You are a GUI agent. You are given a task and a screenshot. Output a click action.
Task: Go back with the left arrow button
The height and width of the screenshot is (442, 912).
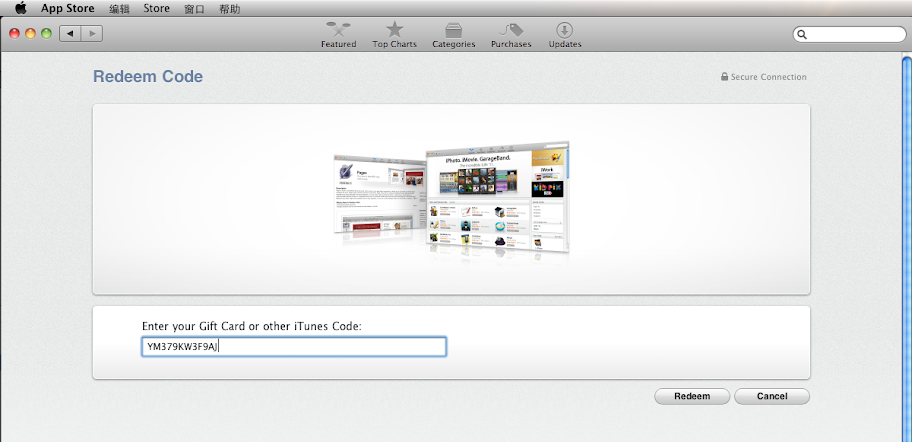(x=70, y=34)
